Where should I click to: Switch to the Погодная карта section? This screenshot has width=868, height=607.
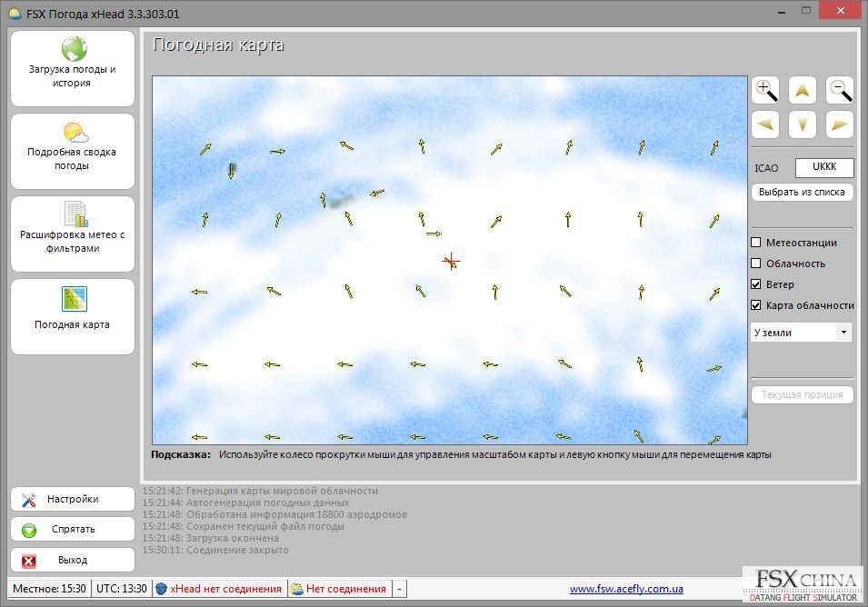pos(73,316)
